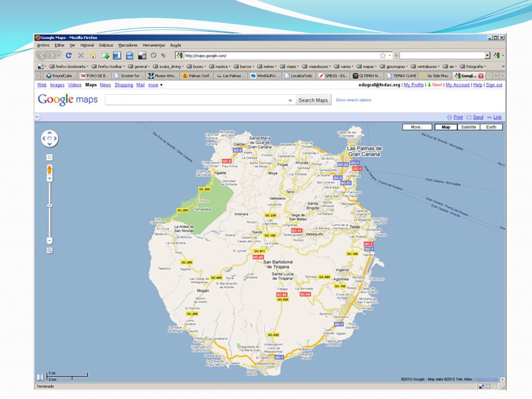Screen dimensions: 532x399
Task: Open the browser search bar dropdown arrow
Action: coord(488,55)
